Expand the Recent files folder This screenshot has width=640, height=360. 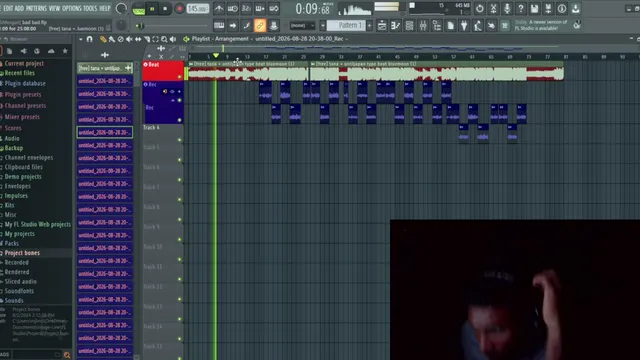(x=20, y=73)
